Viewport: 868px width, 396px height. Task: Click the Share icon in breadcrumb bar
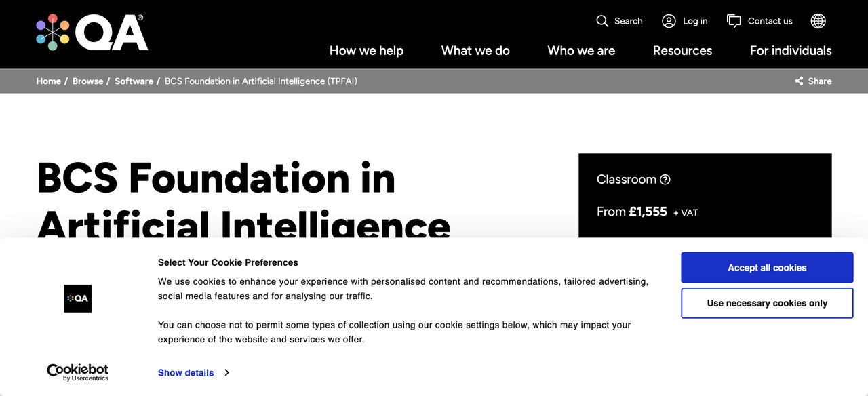point(799,81)
